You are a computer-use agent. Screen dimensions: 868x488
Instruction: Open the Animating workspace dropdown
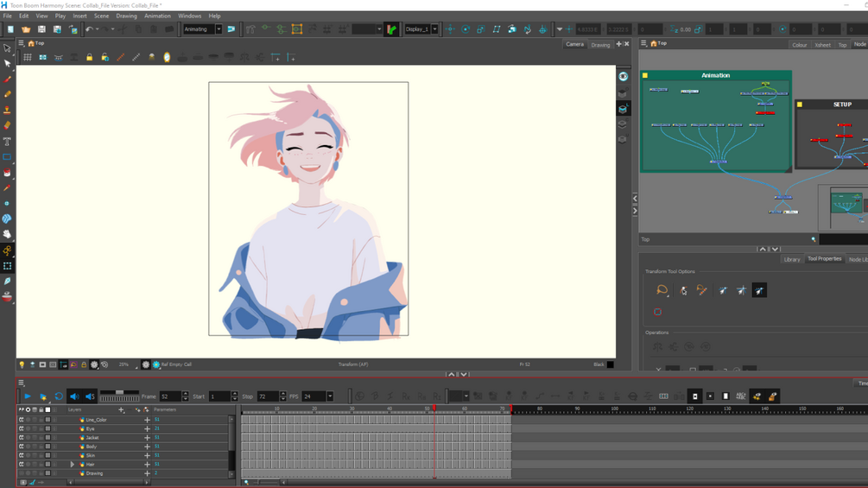(x=219, y=29)
